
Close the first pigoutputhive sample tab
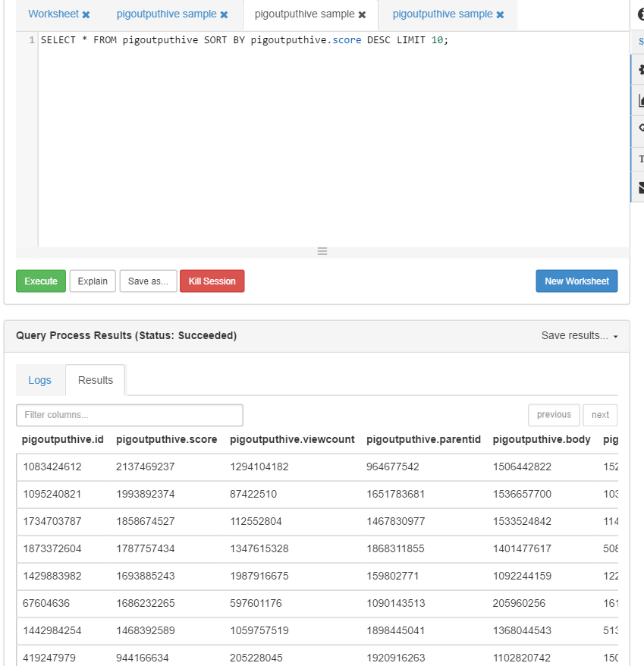[x=224, y=14]
